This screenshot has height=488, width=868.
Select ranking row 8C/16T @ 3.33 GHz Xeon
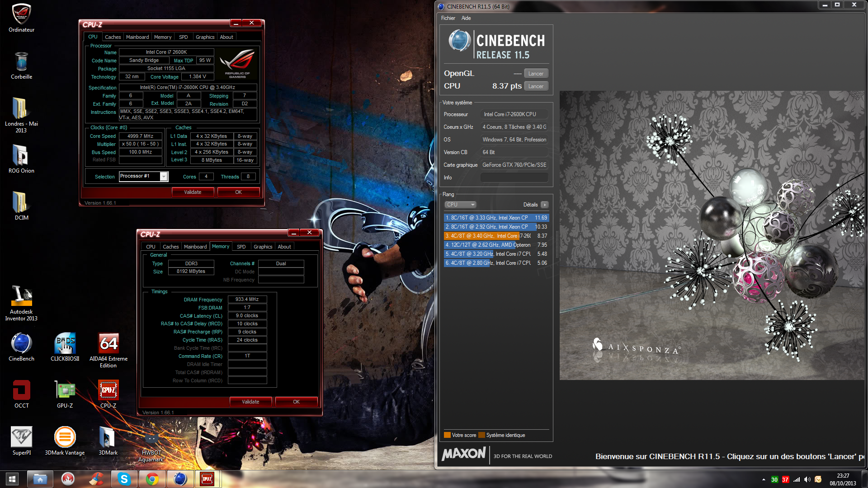(x=496, y=218)
